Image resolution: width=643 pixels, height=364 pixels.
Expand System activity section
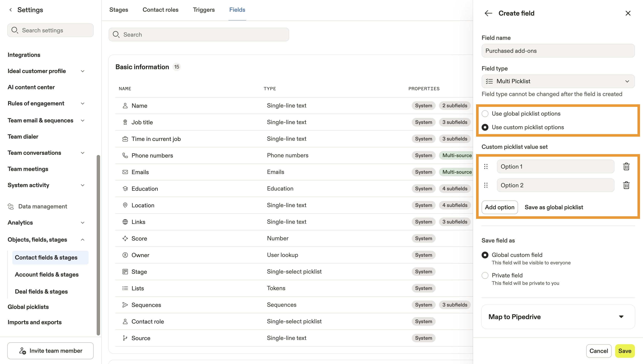click(x=82, y=185)
